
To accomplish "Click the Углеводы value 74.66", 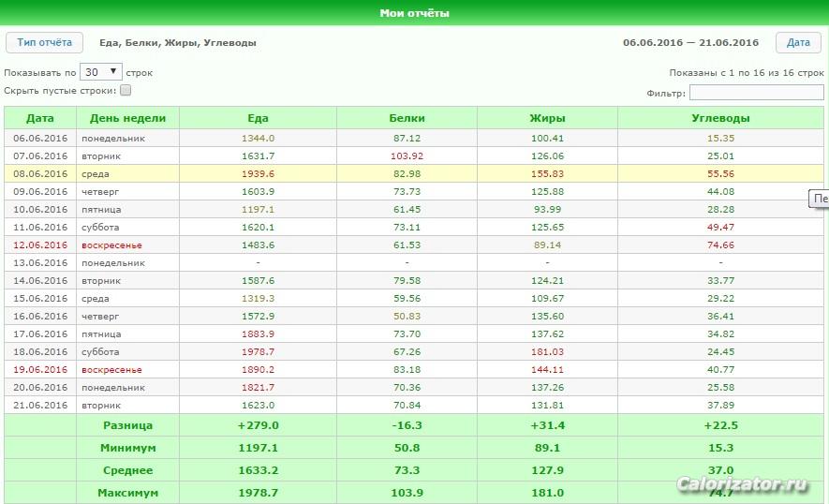I will click(720, 245).
